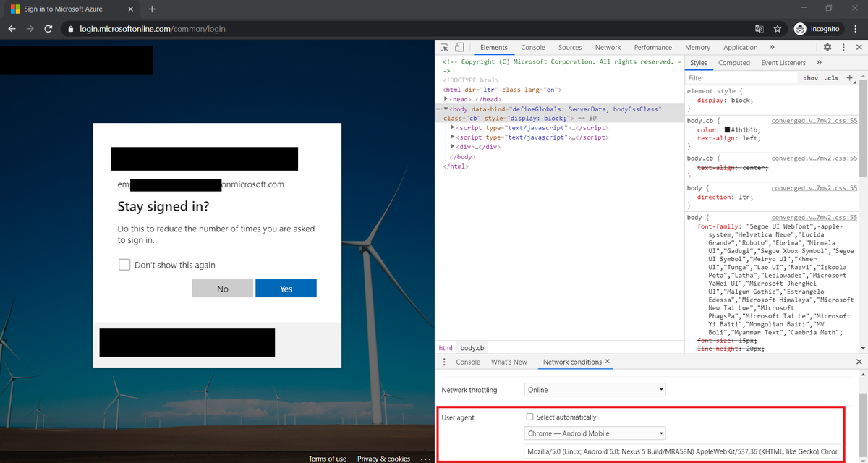Check Select automatically user agent
This screenshot has height=463, width=868.
tap(530, 417)
